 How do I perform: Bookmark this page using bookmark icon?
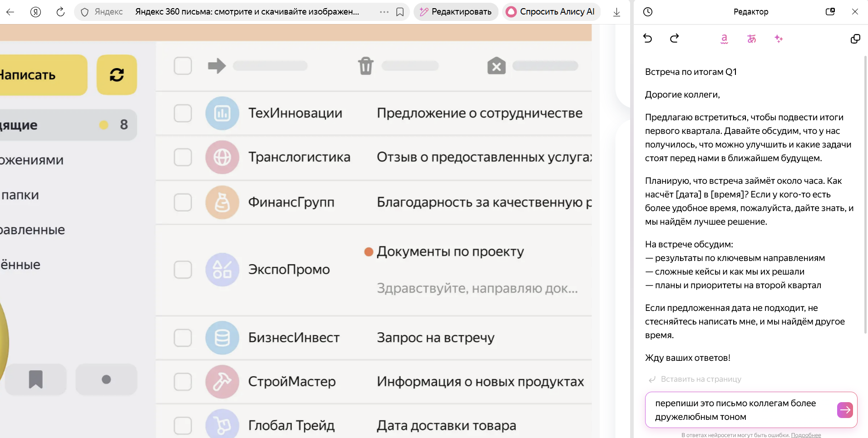pyautogui.click(x=400, y=12)
